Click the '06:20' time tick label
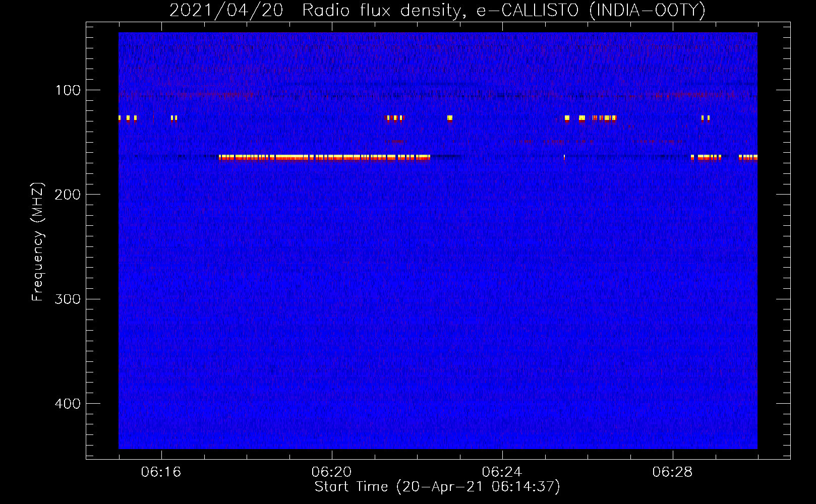Image resolution: width=816 pixels, height=504 pixels. (x=332, y=472)
